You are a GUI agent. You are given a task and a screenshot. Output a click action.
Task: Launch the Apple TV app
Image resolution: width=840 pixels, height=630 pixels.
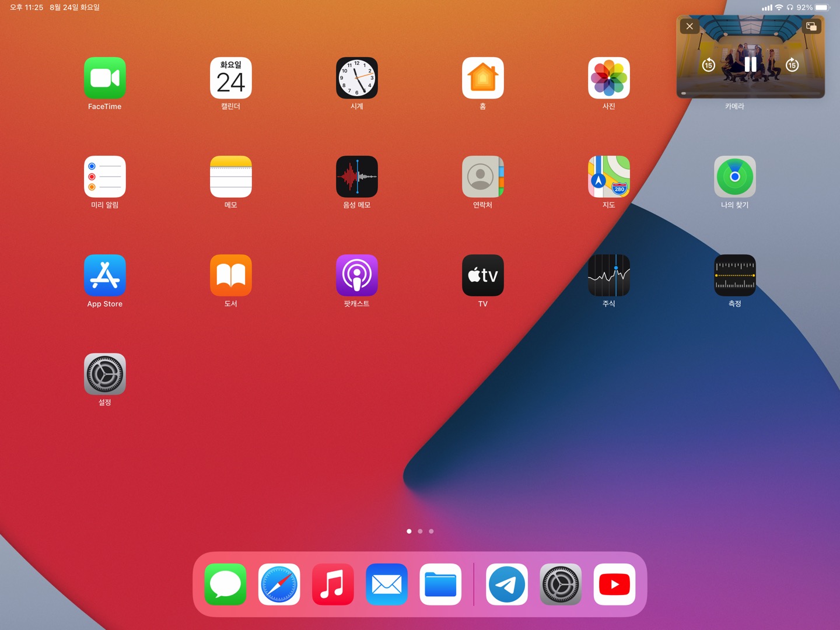click(x=483, y=275)
